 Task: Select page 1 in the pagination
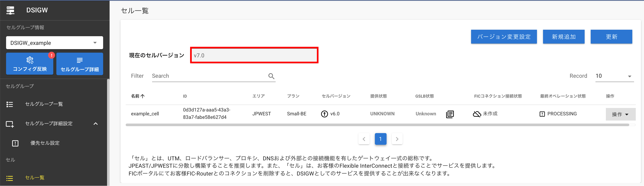pos(381,139)
